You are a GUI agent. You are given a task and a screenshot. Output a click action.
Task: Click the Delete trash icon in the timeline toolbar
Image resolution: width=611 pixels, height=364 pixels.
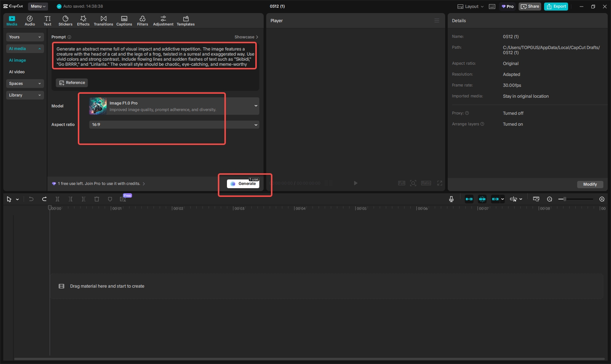(97, 199)
